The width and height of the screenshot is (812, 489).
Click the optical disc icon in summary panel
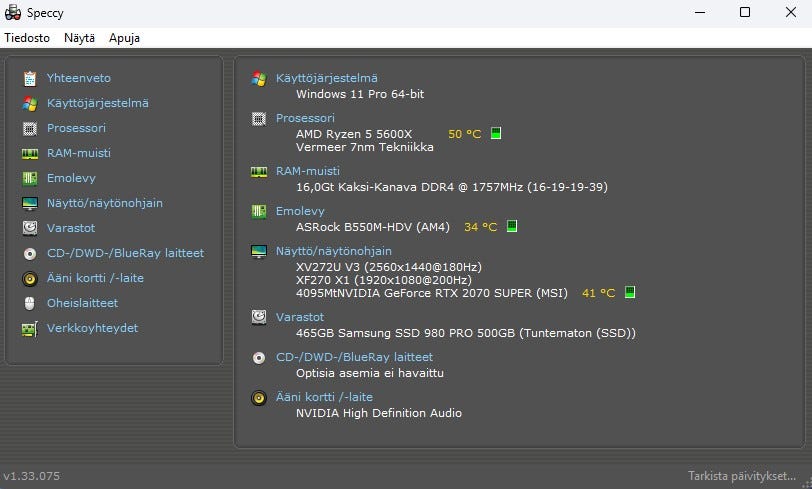coord(259,357)
